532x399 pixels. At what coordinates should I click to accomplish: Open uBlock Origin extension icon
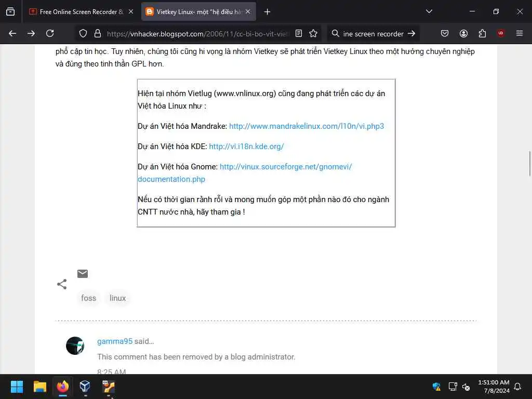pos(501,33)
